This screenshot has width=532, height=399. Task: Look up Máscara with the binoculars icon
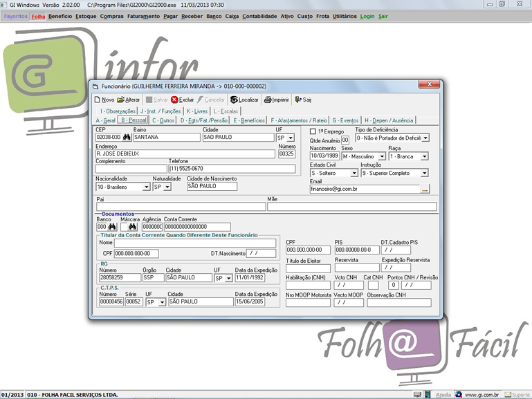(132, 226)
